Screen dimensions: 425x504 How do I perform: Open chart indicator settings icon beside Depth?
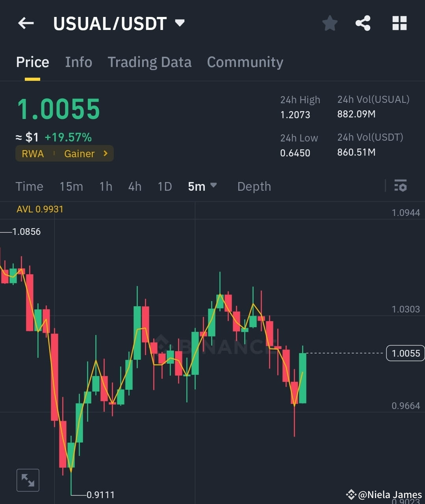(x=400, y=186)
